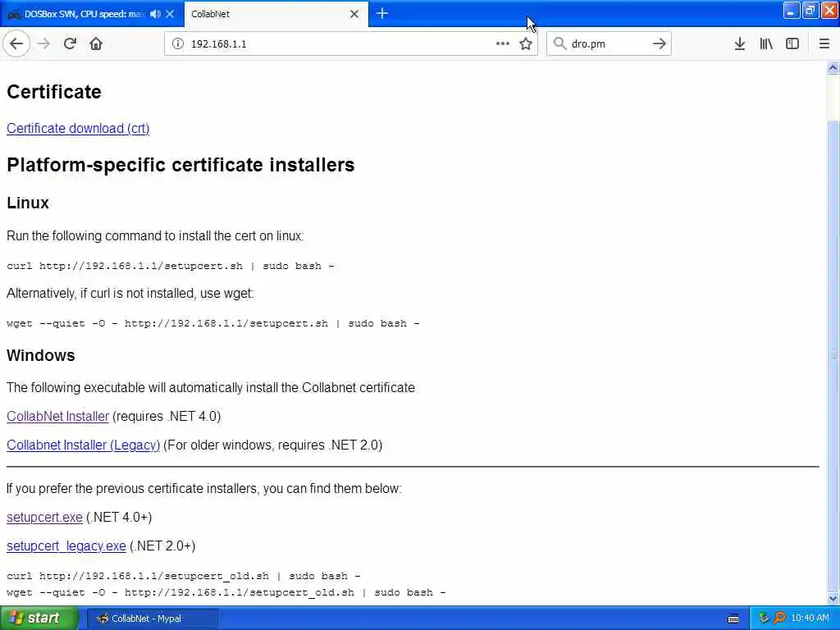
Task: Bookmark this page with the star
Action: click(526, 44)
